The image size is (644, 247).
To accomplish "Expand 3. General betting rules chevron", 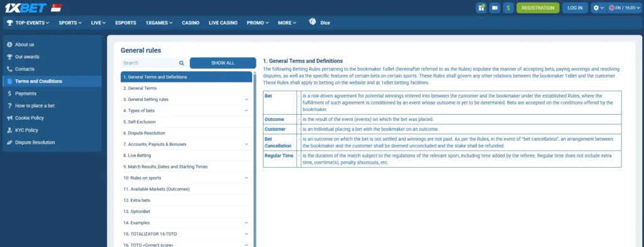I will [247, 99].
